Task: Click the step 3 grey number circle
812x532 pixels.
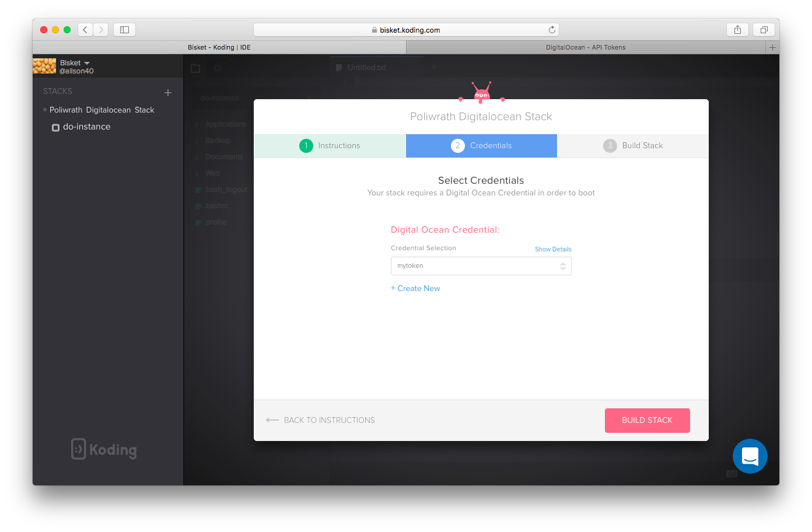Action: click(x=610, y=146)
